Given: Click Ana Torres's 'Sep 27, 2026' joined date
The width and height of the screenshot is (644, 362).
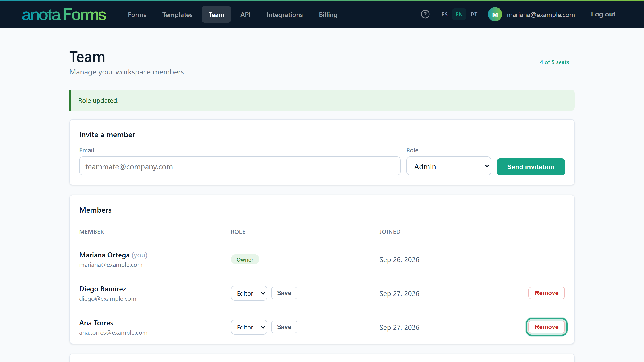Looking at the screenshot, I should (x=399, y=328).
